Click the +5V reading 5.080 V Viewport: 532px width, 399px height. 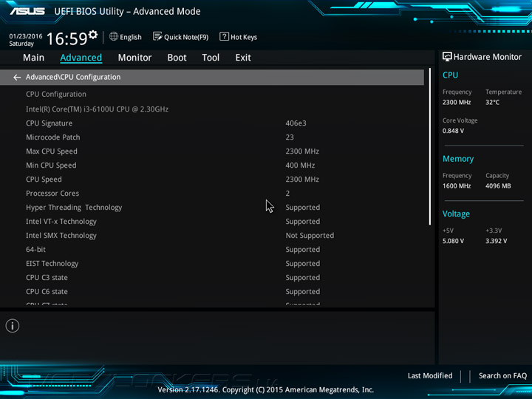[453, 241]
